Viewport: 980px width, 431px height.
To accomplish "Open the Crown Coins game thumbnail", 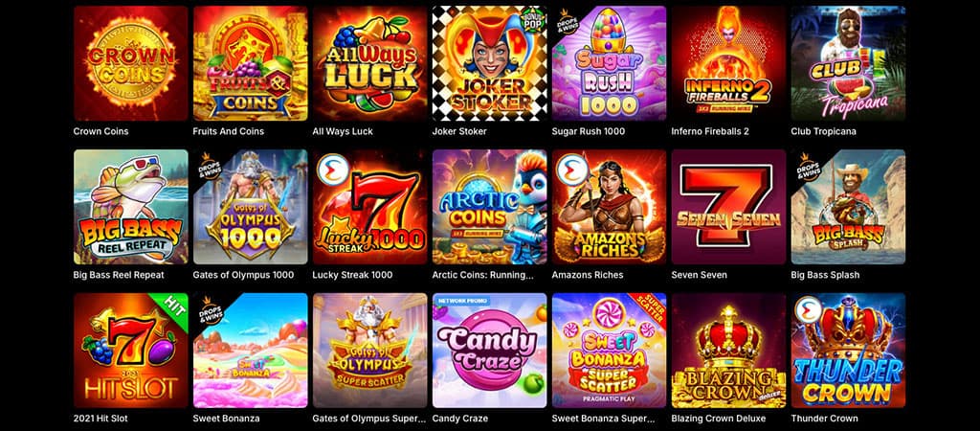I will [x=130, y=63].
